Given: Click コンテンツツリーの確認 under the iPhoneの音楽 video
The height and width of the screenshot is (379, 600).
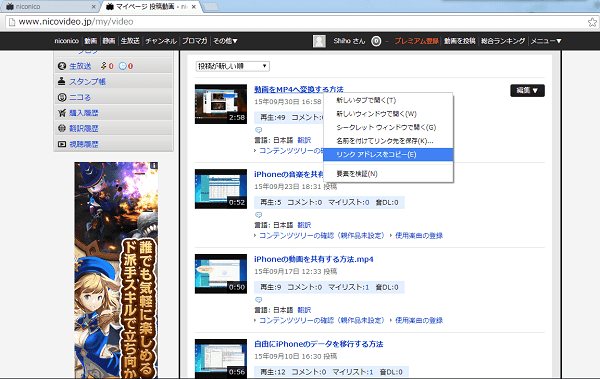Looking at the screenshot, I should pyautogui.click(x=322, y=235).
